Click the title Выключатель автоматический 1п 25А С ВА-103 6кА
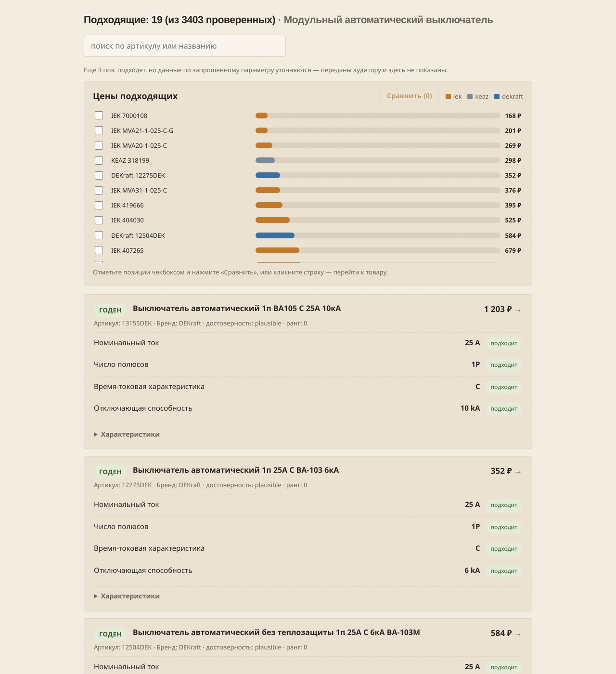This screenshot has width=616, height=674. coord(236,470)
